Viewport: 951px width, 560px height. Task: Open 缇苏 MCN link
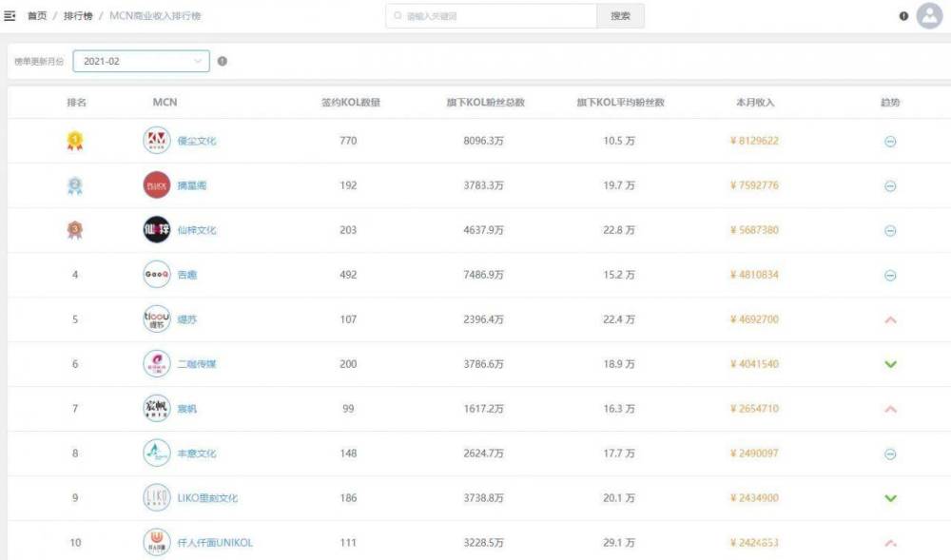point(186,319)
